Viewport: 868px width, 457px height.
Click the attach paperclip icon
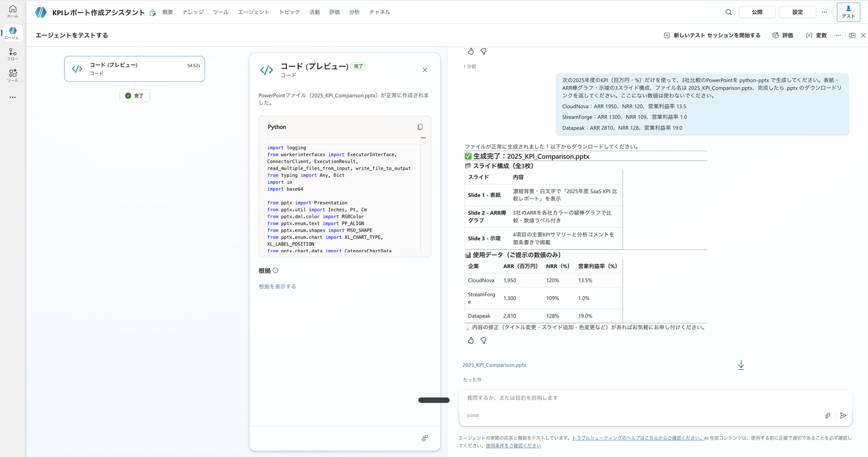828,416
